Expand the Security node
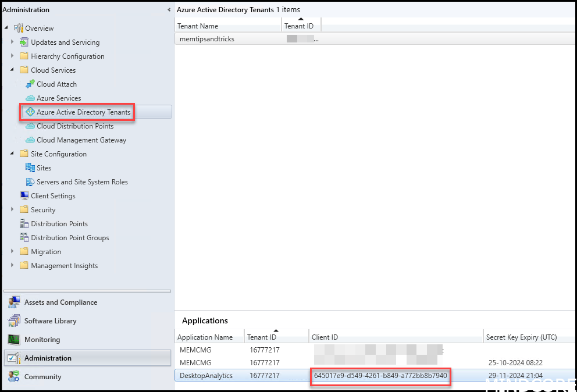577x392 pixels. click(x=12, y=209)
